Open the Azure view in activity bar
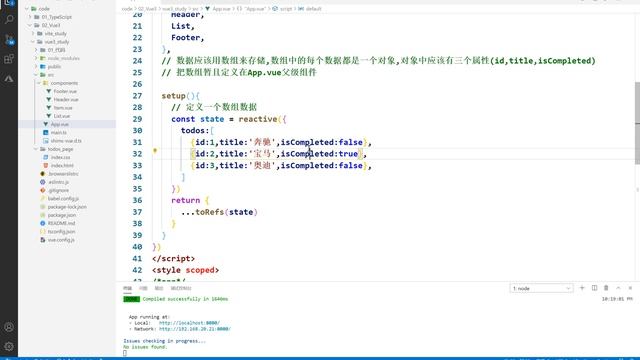640x360 pixels. (x=9, y=78)
